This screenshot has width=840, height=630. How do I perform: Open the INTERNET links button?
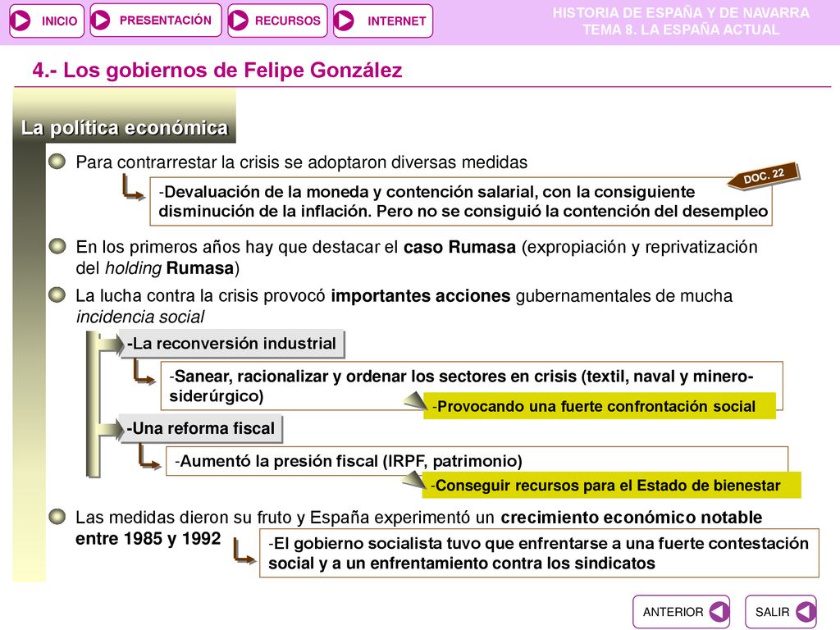click(382, 21)
